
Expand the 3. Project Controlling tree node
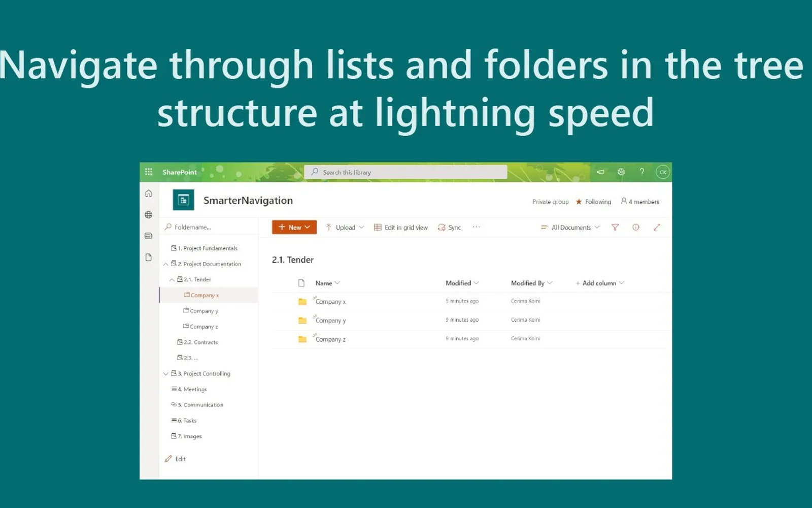point(165,374)
